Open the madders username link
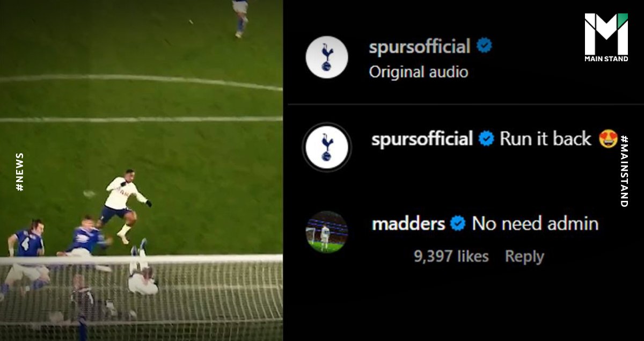 click(x=408, y=223)
